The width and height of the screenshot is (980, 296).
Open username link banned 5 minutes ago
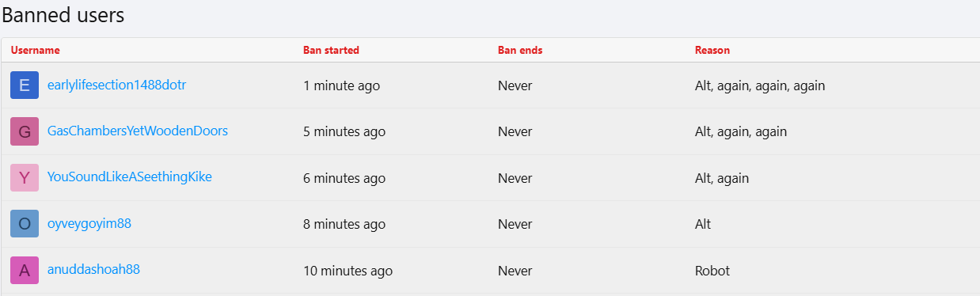tap(138, 131)
